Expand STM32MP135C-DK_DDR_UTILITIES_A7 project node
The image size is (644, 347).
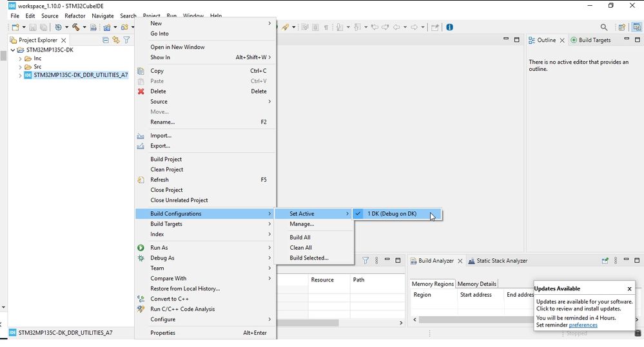[x=20, y=75]
